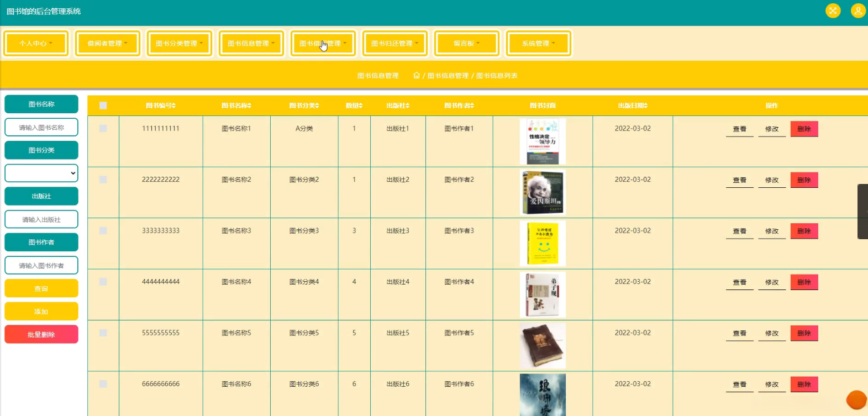Go home via the breadcrumb house icon
Image resolution: width=868 pixels, height=416 pixels.
(417, 76)
